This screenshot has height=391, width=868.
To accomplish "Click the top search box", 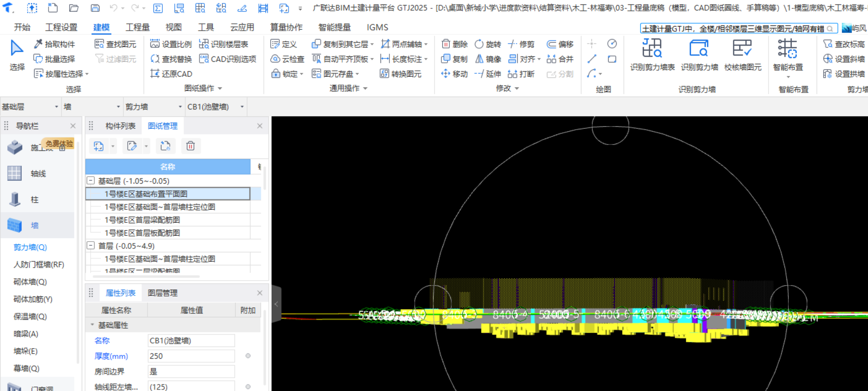I will point(738,29).
